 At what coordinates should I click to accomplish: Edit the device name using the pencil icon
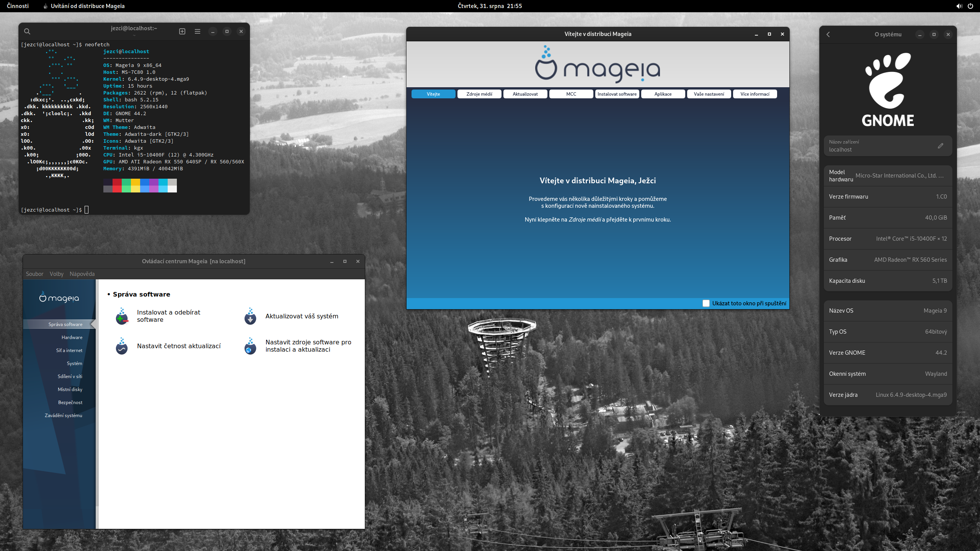tap(941, 146)
